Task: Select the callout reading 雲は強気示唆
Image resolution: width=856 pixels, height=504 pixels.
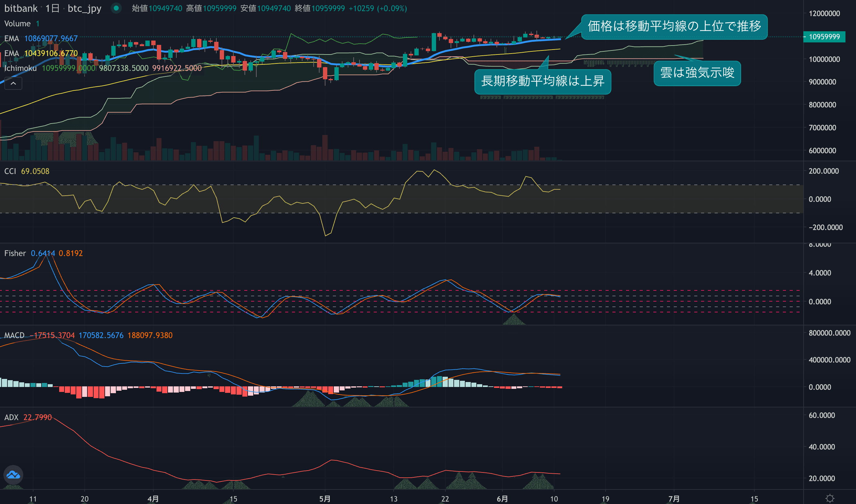Action: pyautogui.click(x=697, y=73)
